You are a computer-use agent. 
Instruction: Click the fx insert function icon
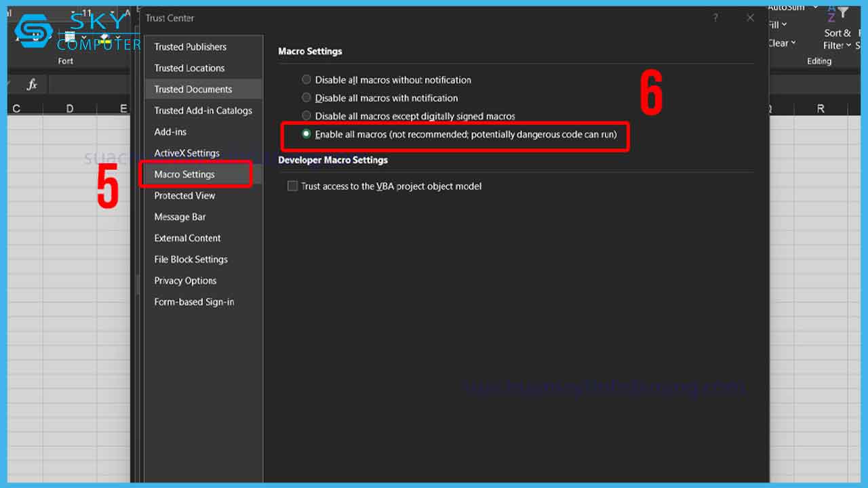click(32, 85)
